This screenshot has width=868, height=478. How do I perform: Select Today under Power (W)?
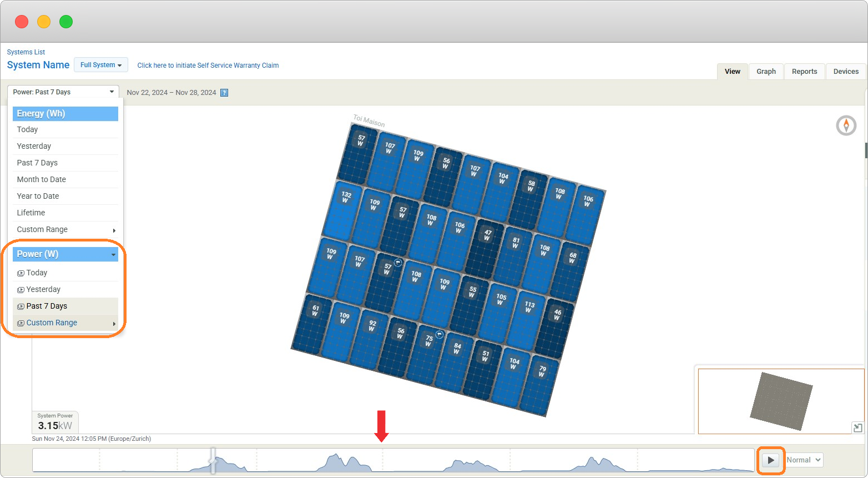pos(65,273)
